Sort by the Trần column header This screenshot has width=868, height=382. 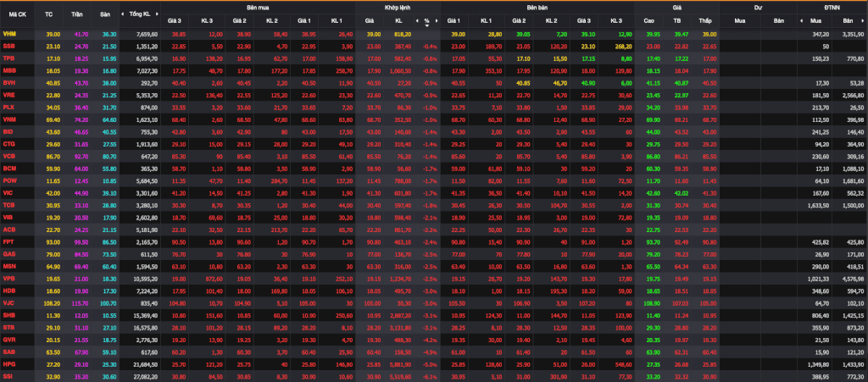pyautogui.click(x=77, y=14)
